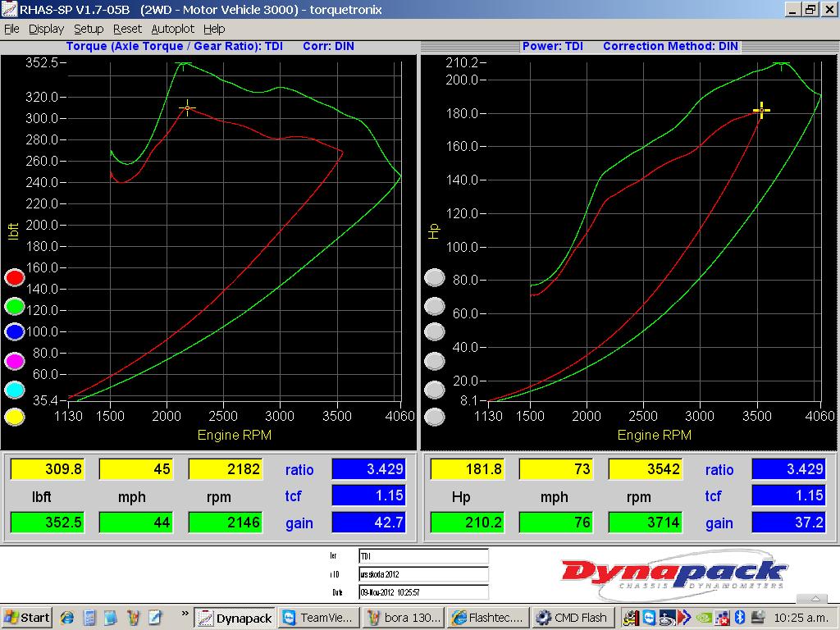
Task: Open the File menu
Action: (x=11, y=29)
